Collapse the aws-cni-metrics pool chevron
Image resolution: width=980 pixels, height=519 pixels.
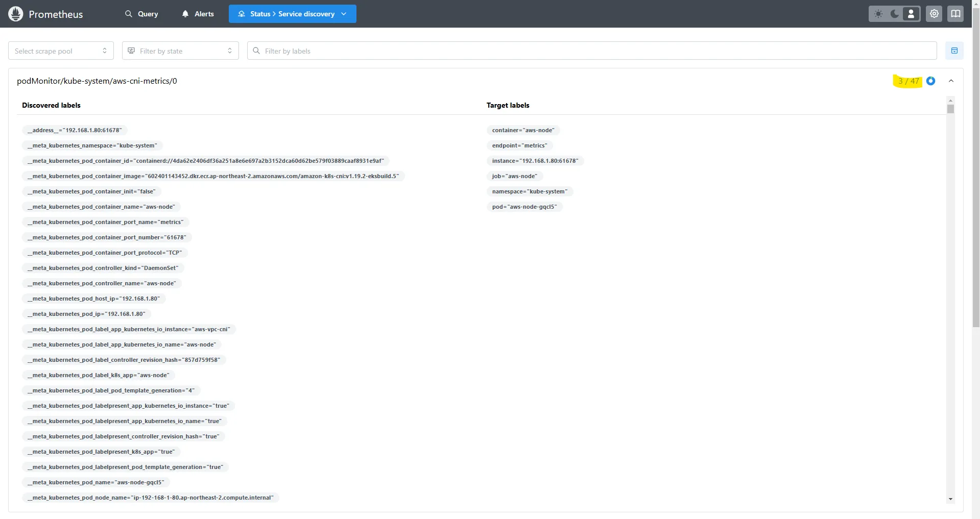951,81
